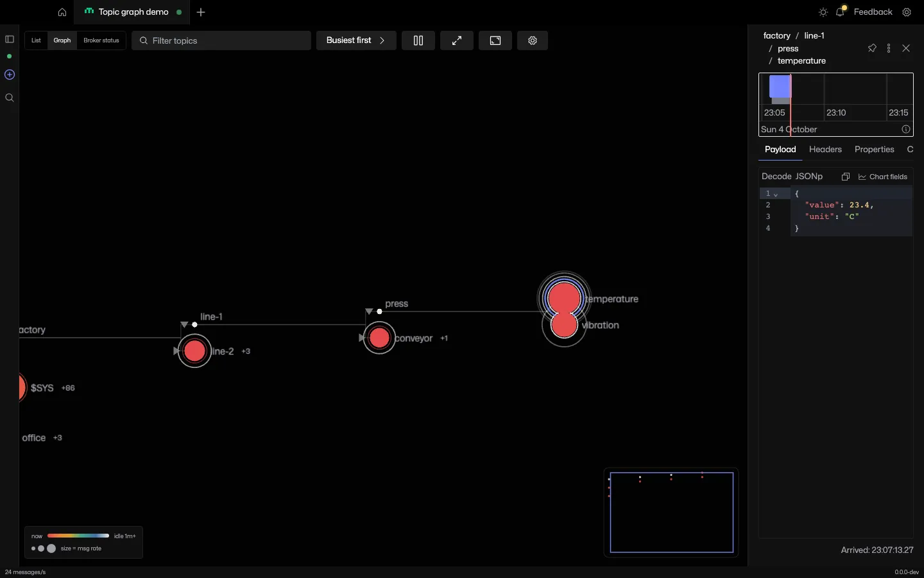Open the sidebar search icon
The height and width of the screenshot is (578, 924).
[x=10, y=98]
